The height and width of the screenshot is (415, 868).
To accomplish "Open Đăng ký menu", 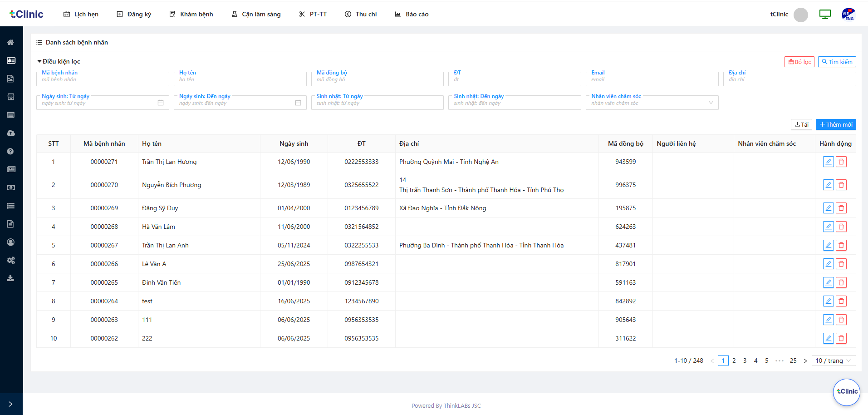I will [134, 14].
